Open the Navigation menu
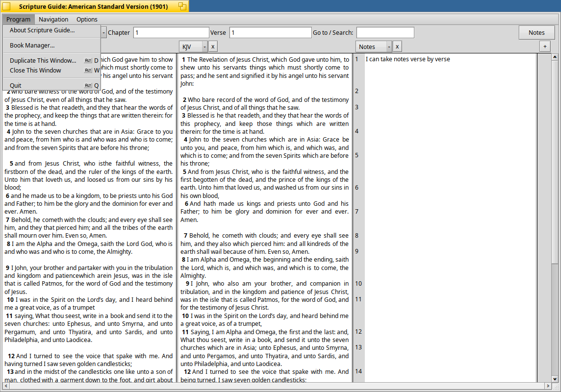This screenshot has height=392, width=561. (x=53, y=19)
